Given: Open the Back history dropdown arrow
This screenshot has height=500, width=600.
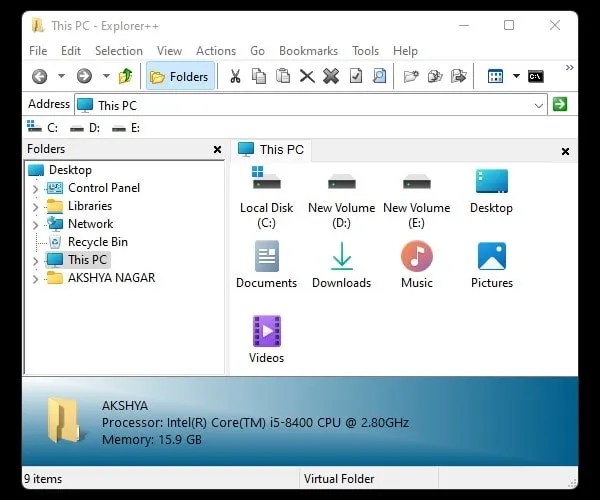Looking at the screenshot, I should pyautogui.click(x=61, y=76).
